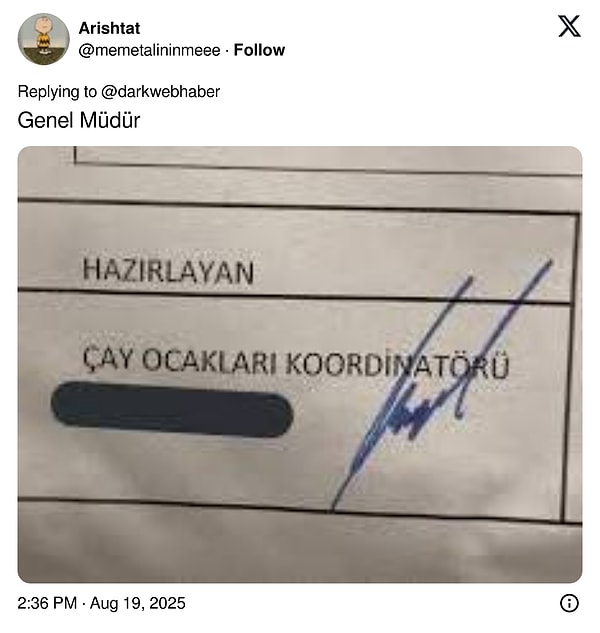
Task: Follow the Arishtat account
Action: pos(259,50)
